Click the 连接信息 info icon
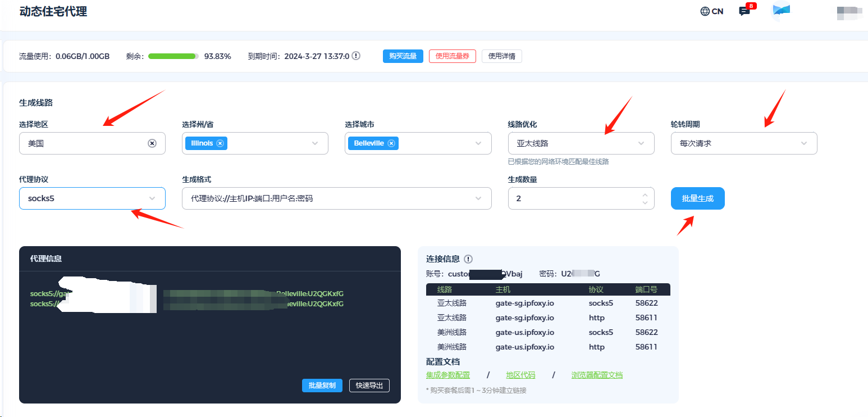868x417 pixels. click(x=468, y=259)
